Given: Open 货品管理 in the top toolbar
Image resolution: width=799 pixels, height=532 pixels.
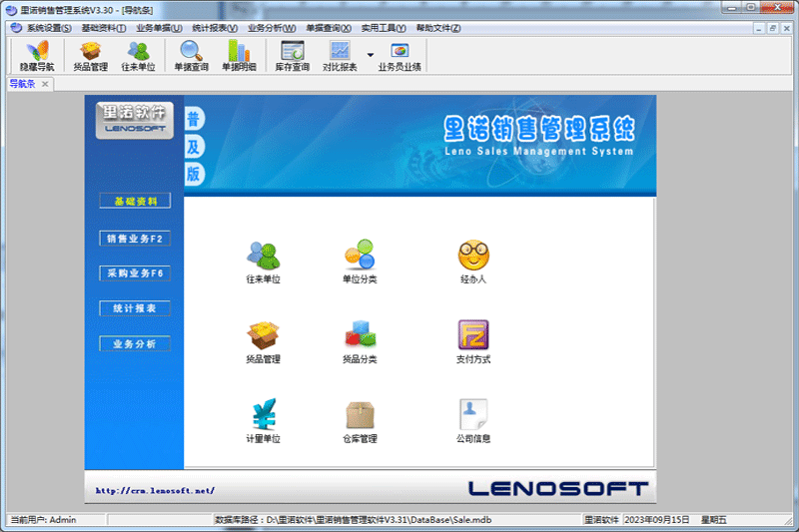Looking at the screenshot, I should coord(90,56).
